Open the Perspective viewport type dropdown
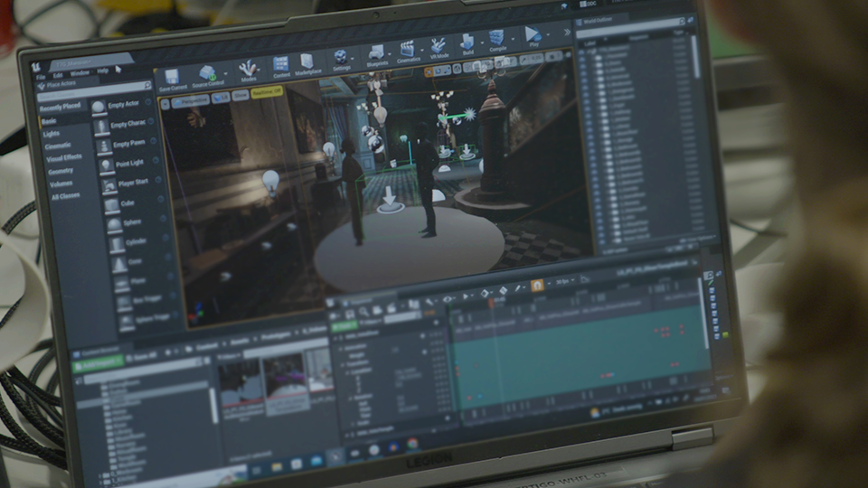Viewport: 868px width, 488px height. (x=190, y=101)
